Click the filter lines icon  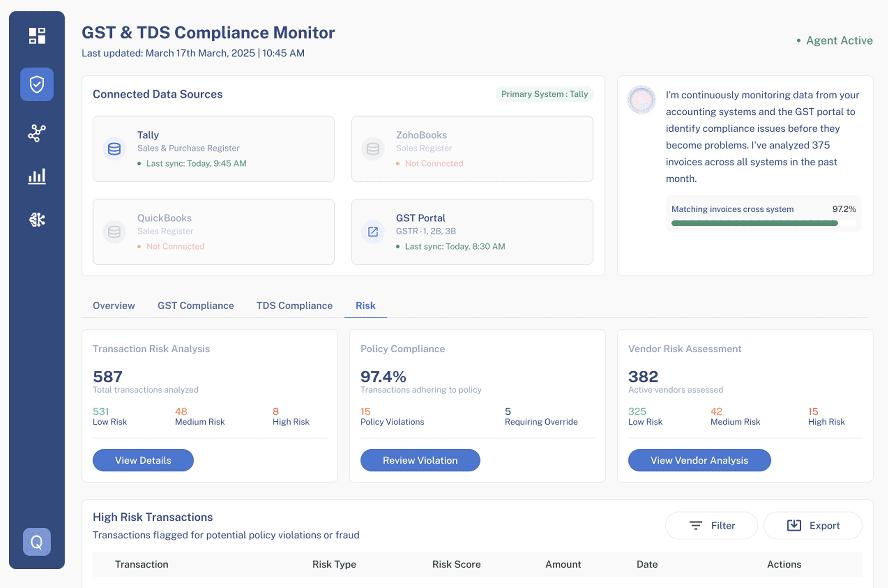[x=696, y=525]
